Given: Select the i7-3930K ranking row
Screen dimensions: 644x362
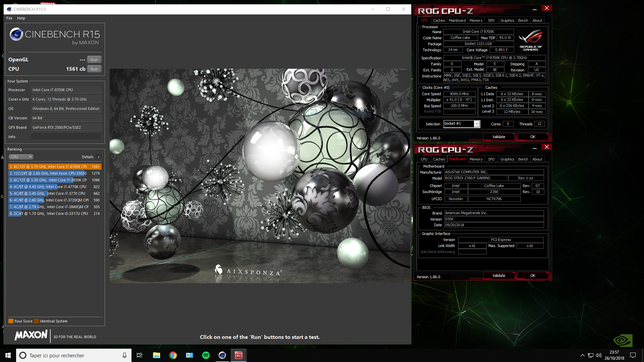Looking at the screenshot, I should (55, 180).
